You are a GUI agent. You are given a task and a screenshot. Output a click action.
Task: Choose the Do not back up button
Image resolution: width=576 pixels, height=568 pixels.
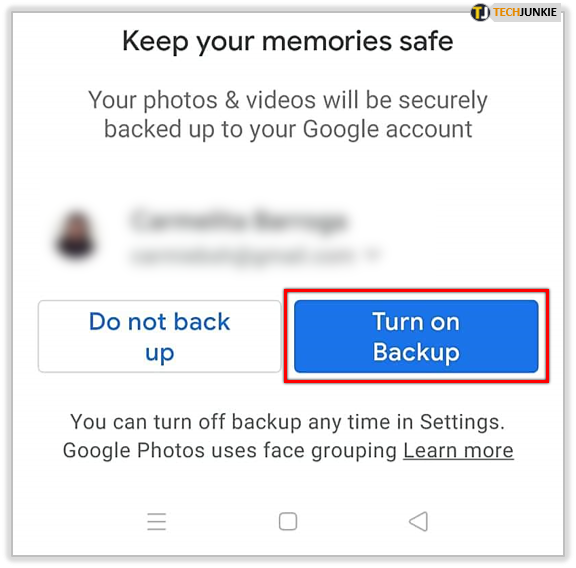pyautogui.click(x=159, y=337)
